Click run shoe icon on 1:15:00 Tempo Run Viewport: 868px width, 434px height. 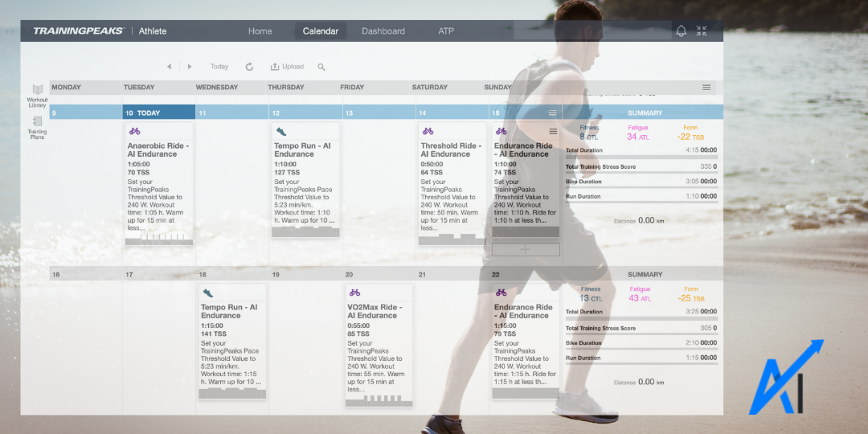[207, 293]
